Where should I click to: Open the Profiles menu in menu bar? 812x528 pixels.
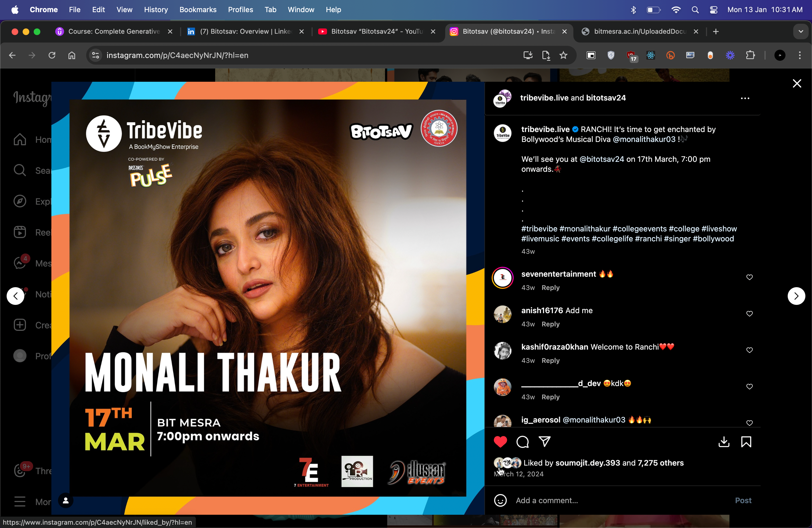coord(241,10)
